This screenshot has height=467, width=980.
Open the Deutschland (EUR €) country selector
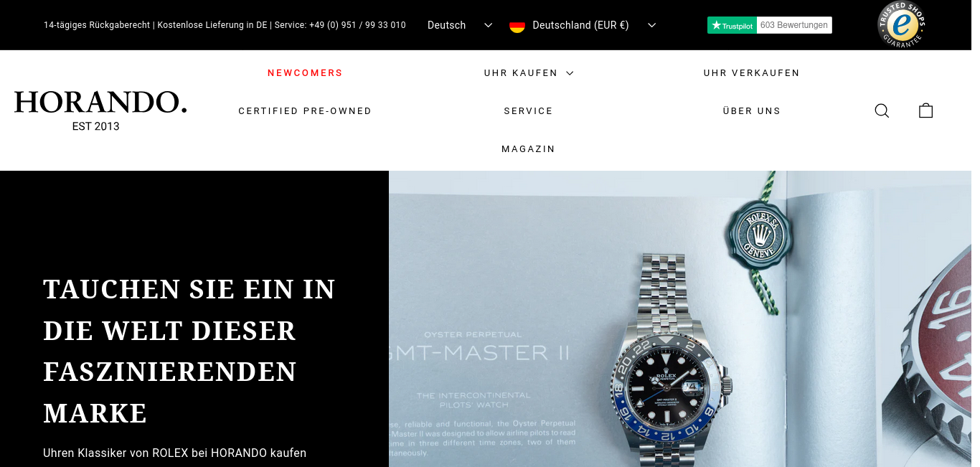(x=583, y=25)
